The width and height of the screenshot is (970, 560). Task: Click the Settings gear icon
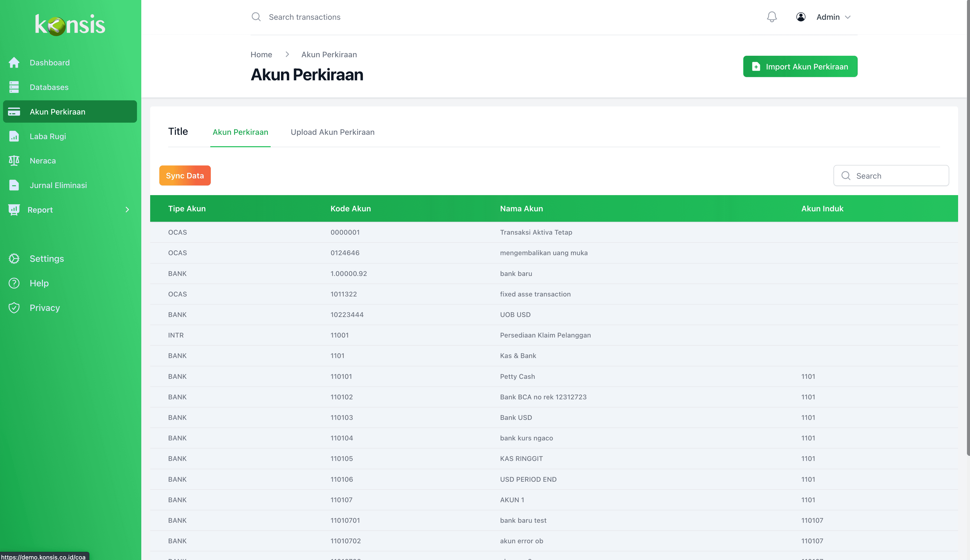point(14,258)
